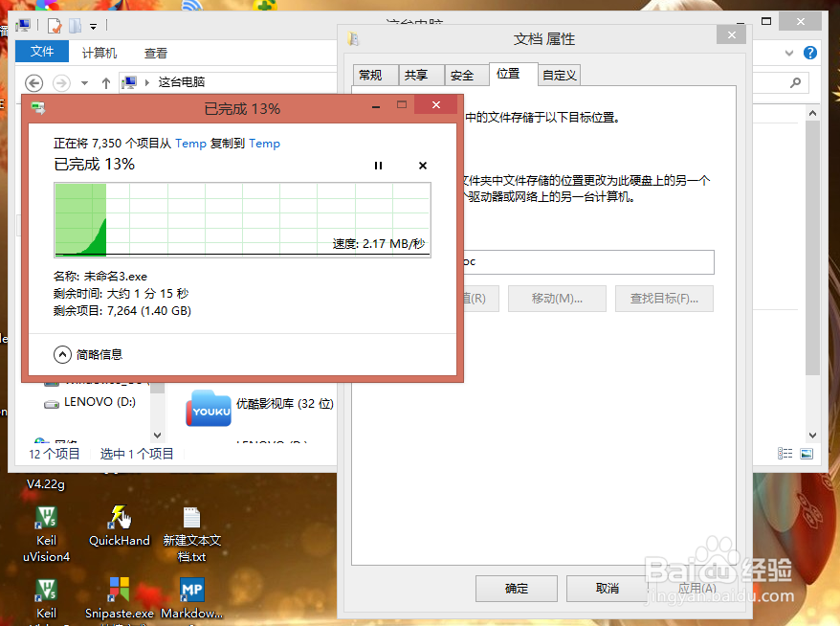Click the 移动(M)... button
840x626 pixels.
click(x=557, y=299)
